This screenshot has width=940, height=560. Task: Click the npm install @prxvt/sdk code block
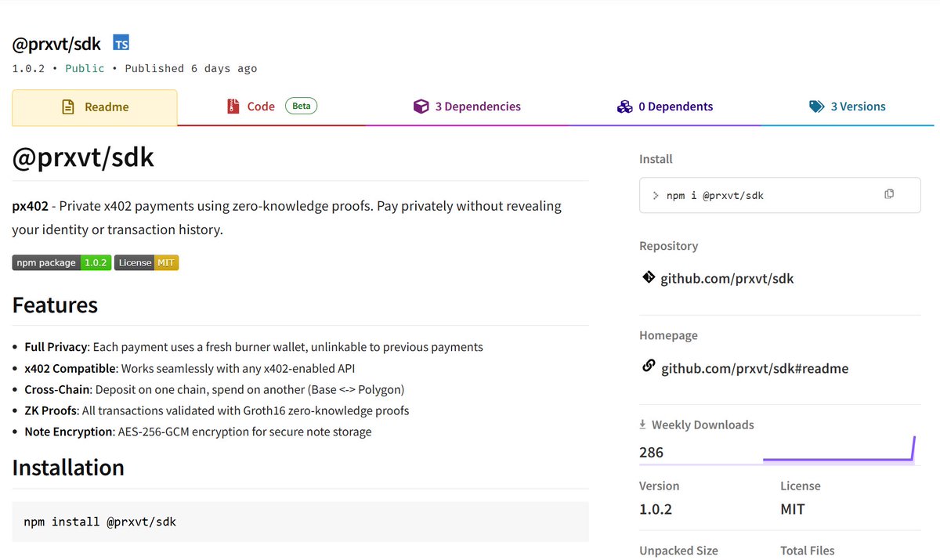[x=300, y=522]
